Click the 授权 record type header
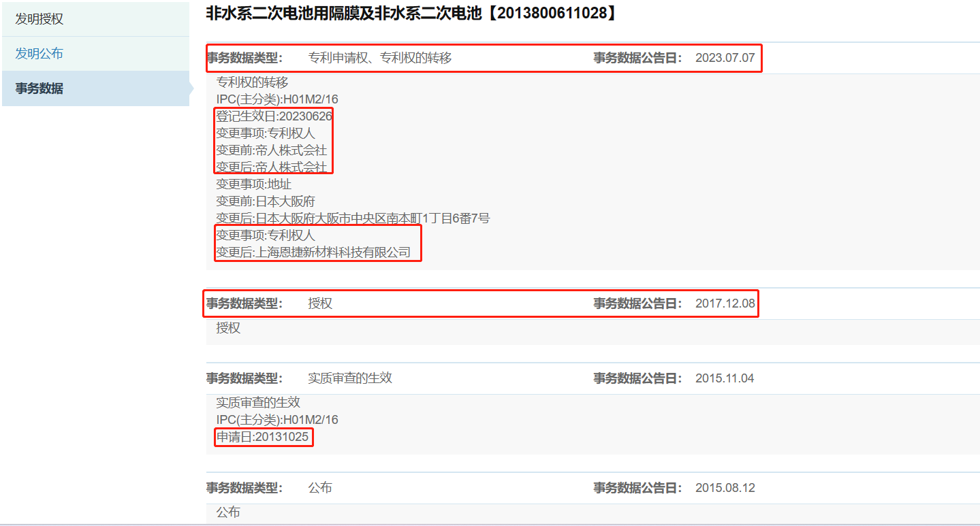 click(319, 303)
